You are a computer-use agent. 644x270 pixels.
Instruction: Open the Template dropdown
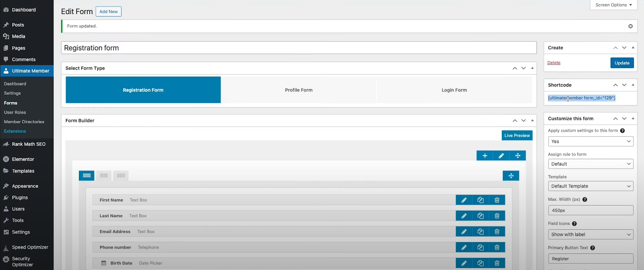[x=590, y=186]
